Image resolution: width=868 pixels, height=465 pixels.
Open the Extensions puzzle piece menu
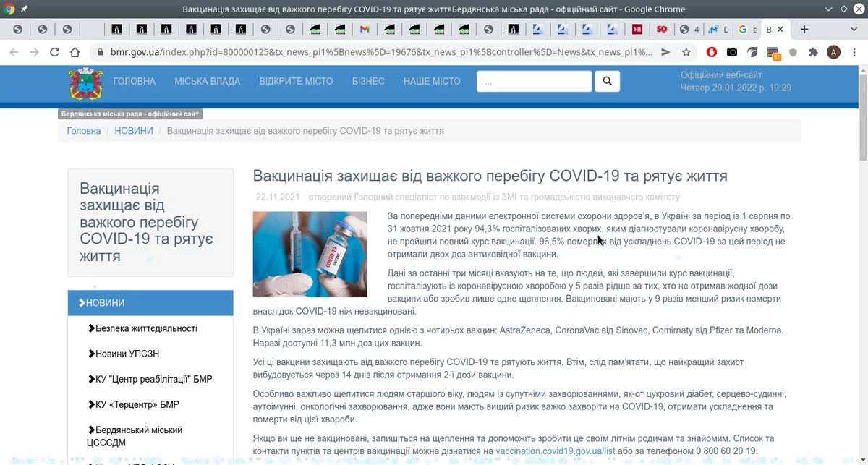[813, 52]
